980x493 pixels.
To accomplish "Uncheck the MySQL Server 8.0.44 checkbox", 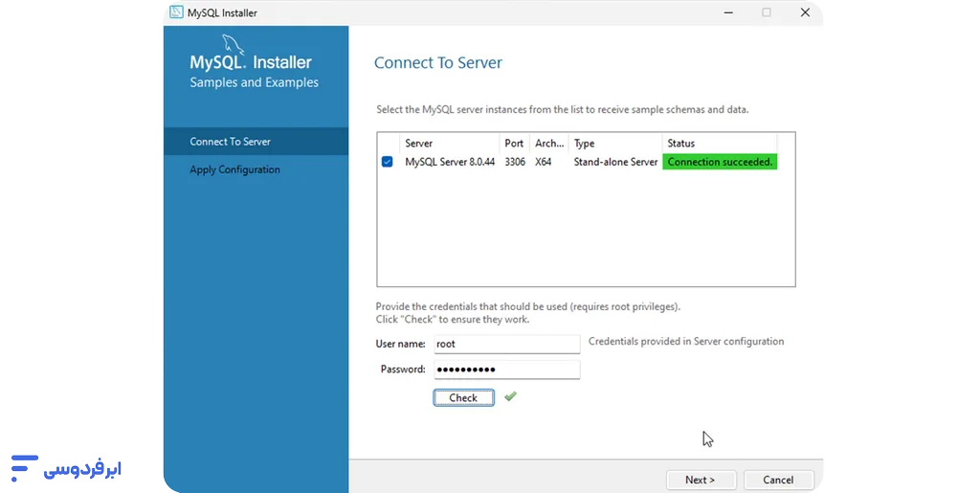I will [x=387, y=162].
